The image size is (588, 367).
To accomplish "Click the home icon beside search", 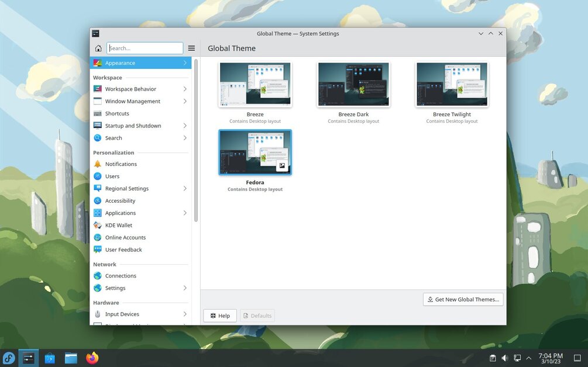I will click(x=98, y=49).
